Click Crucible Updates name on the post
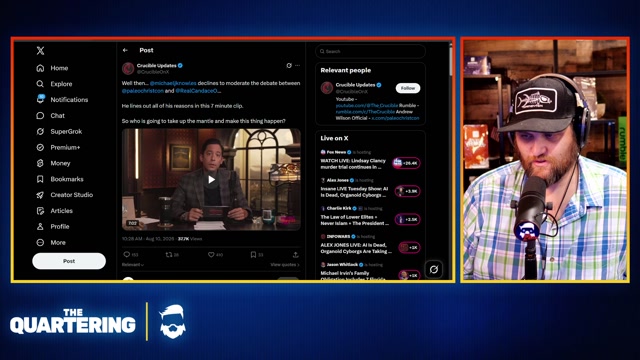The height and width of the screenshot is (360, 640). (x=157, y=65)
